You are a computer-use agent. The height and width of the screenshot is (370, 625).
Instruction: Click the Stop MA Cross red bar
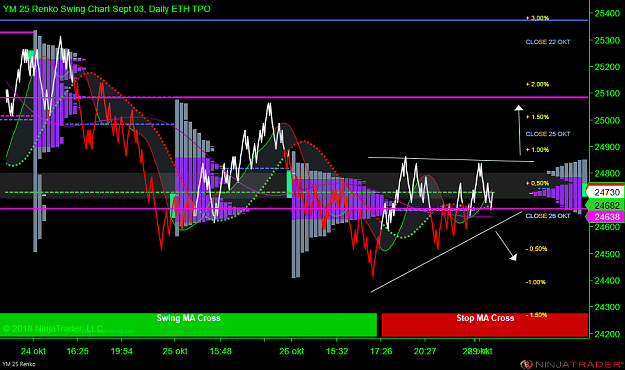(x=485, y=325)
